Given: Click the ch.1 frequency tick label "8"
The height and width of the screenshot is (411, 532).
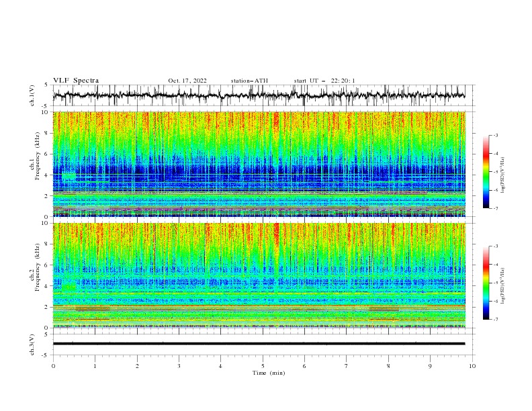Looking at the screenshot, I should click(x=47, y=133).
